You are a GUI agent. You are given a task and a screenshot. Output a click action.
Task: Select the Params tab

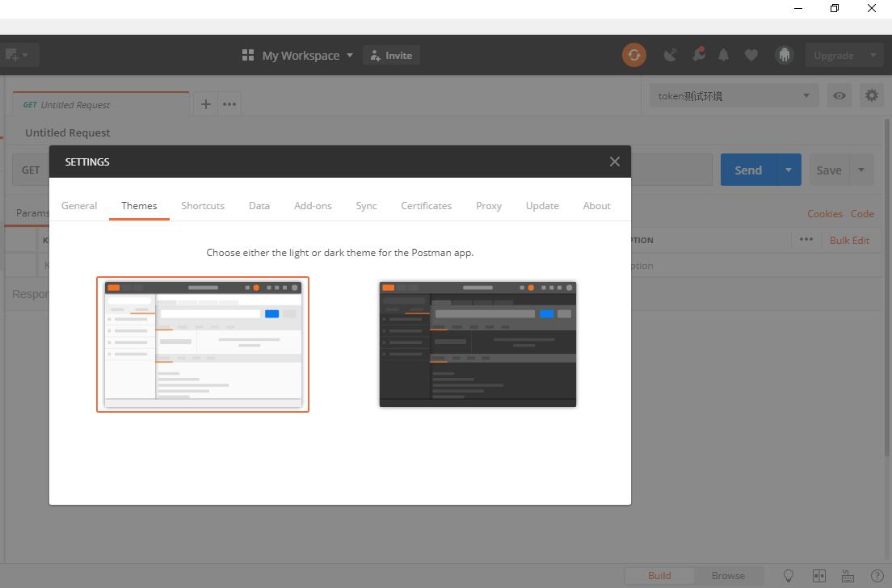pyautogui.click(x=32, y=213)
